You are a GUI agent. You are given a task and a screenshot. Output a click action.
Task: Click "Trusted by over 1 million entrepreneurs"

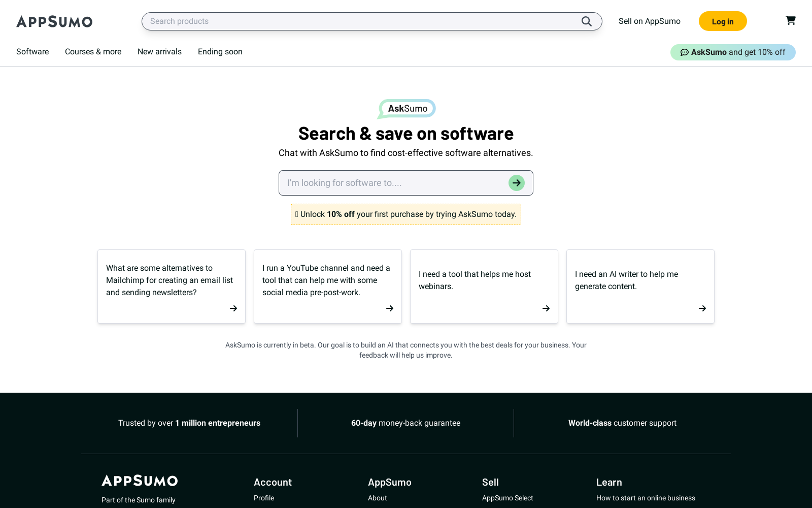click(x=189, y=423)
